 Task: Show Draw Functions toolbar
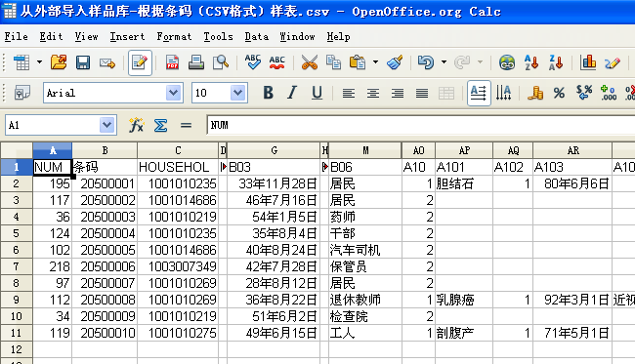613,62
